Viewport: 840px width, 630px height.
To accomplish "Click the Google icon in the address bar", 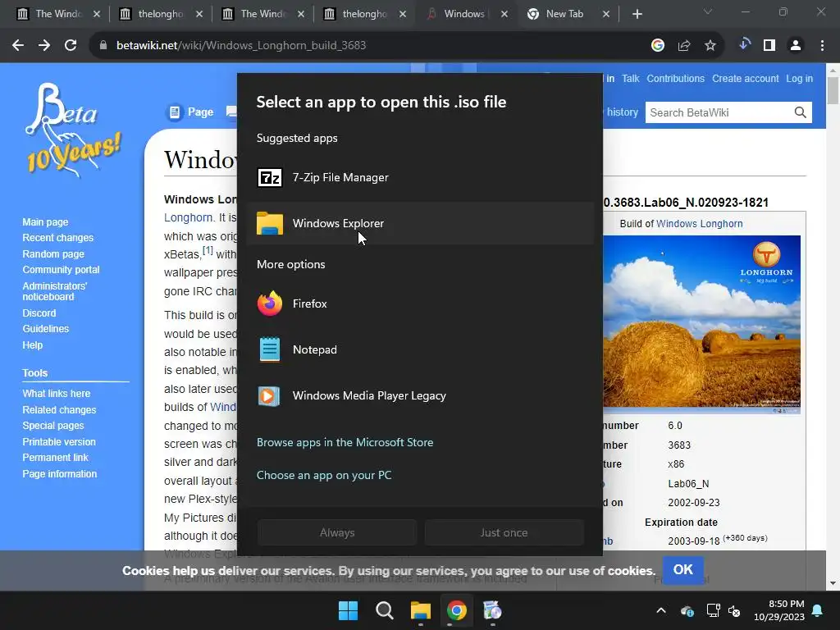I will 658,46.
